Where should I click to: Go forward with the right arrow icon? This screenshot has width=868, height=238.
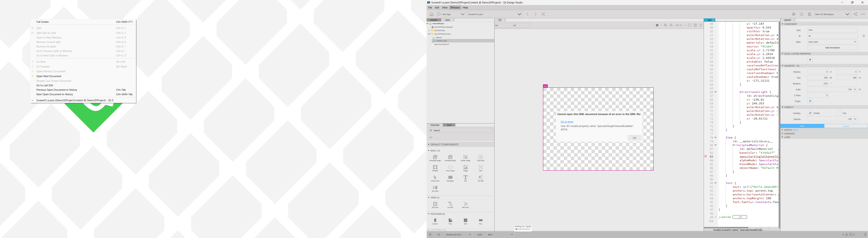pyautogui.click(x=535, y=14)
